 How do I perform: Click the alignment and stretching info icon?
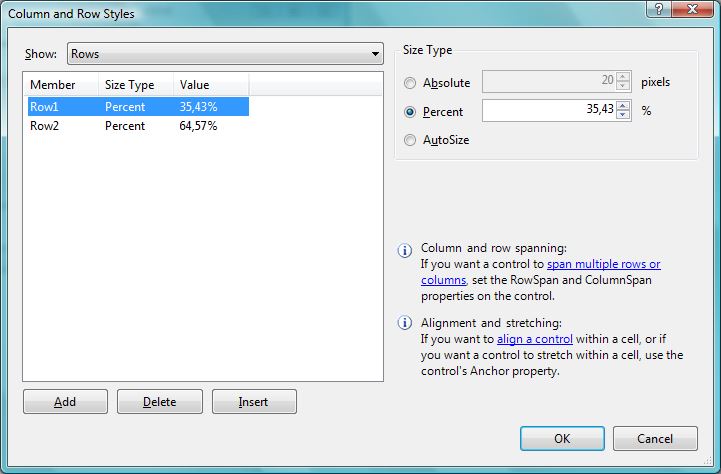tap(405, 323)
